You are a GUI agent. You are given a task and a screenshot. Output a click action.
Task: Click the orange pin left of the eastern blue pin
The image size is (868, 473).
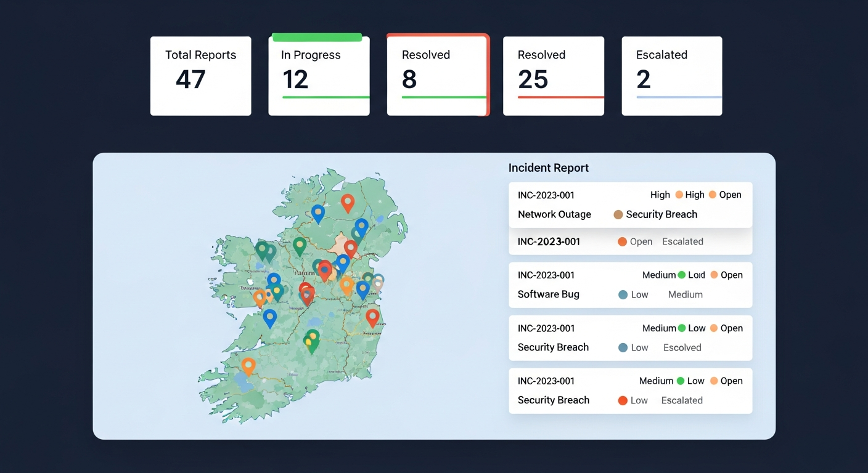(347, 285)
